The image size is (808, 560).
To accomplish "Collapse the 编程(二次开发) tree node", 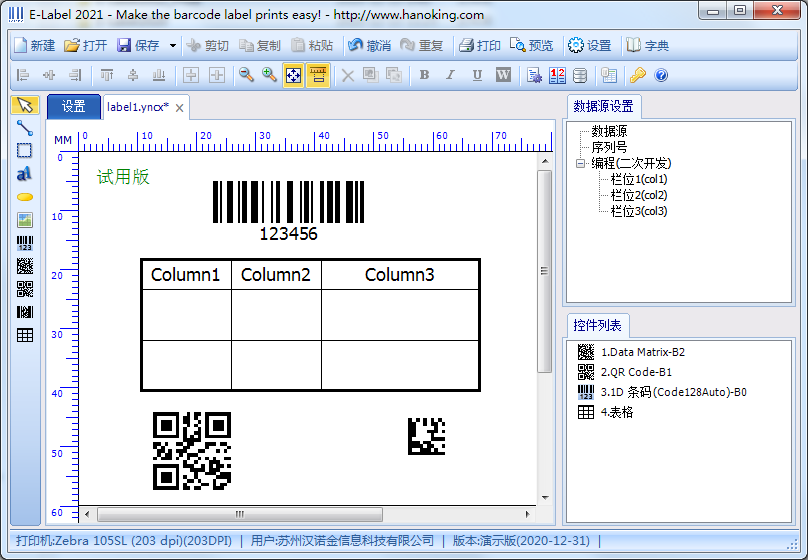I will (581, 164).
